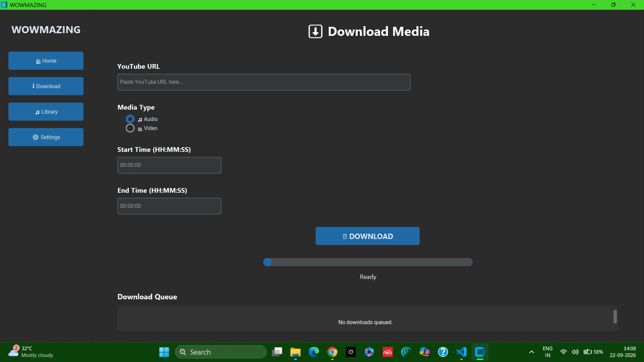Click the YouTube URL input field
The image size is (644, 362).
264,82
